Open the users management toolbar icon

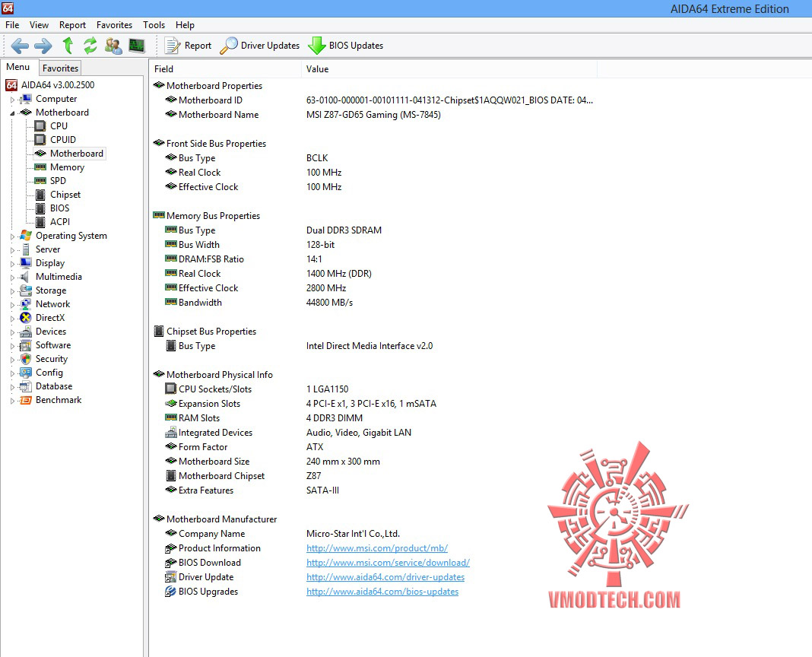point(113,46)
